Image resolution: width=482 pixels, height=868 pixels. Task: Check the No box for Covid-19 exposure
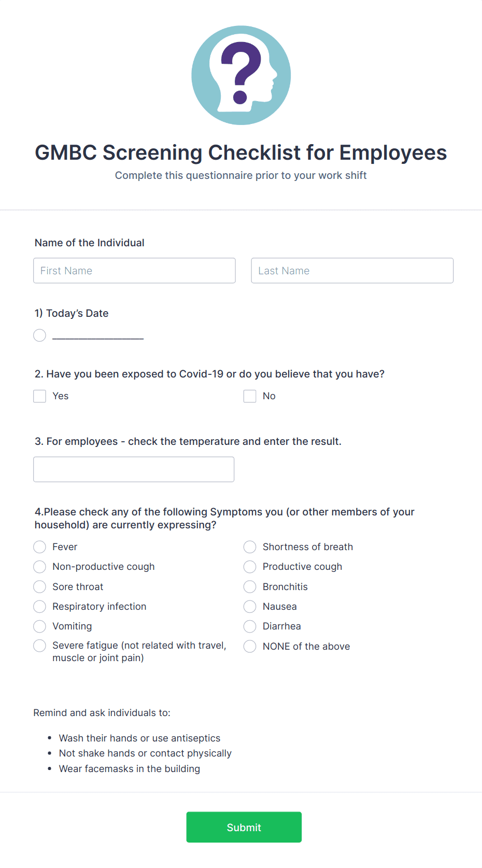(x=250, y=396)
